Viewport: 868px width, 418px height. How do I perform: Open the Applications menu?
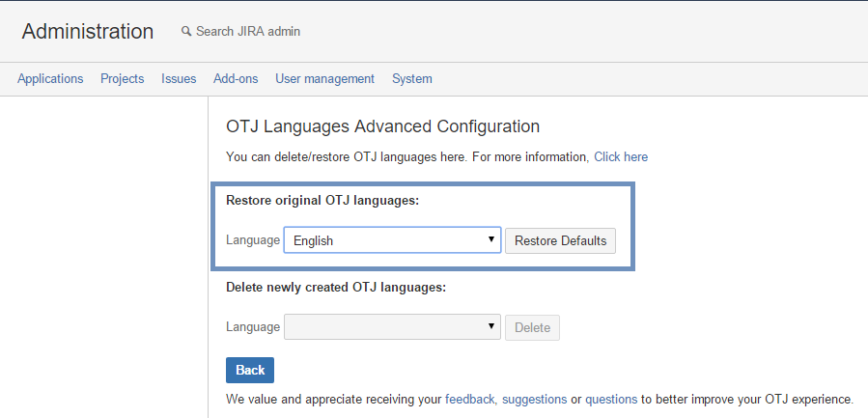tap(50, 78)
